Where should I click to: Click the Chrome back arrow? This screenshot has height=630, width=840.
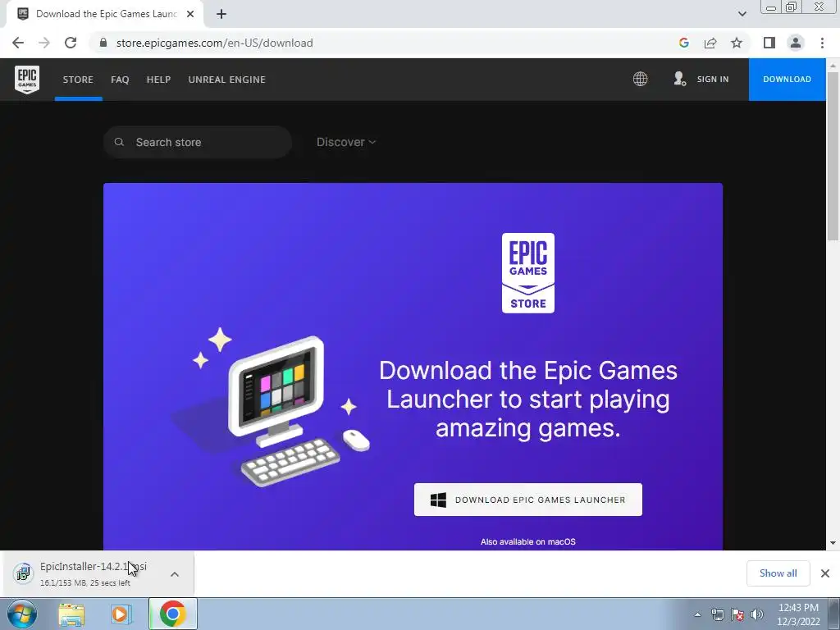(x=18, y=43)
